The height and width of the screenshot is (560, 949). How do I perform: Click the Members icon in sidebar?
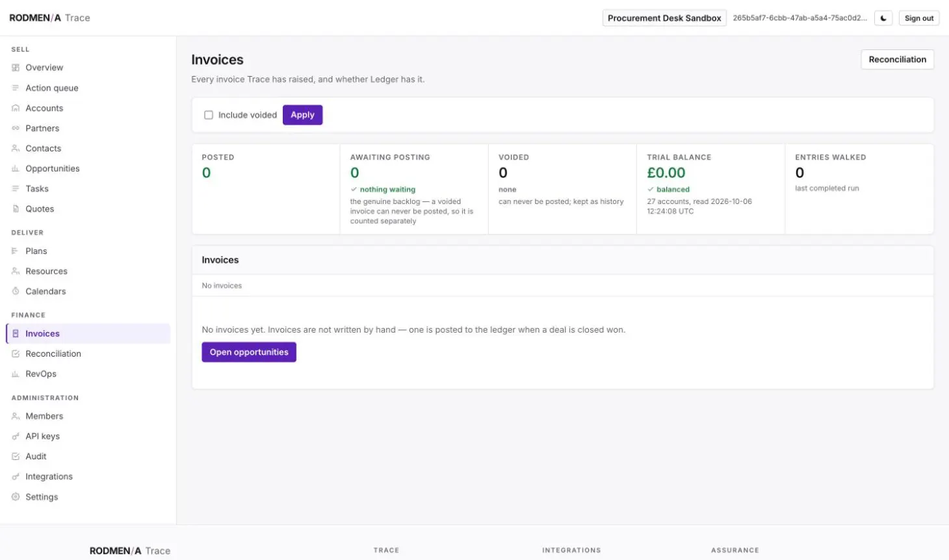click(x=16, y=416)
